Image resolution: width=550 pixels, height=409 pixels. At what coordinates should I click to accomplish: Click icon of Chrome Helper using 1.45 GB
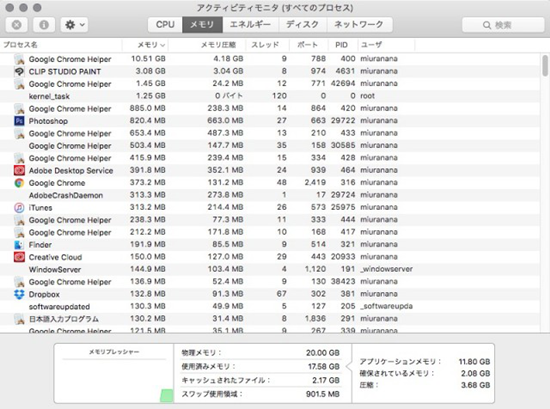tap(19, 84)
